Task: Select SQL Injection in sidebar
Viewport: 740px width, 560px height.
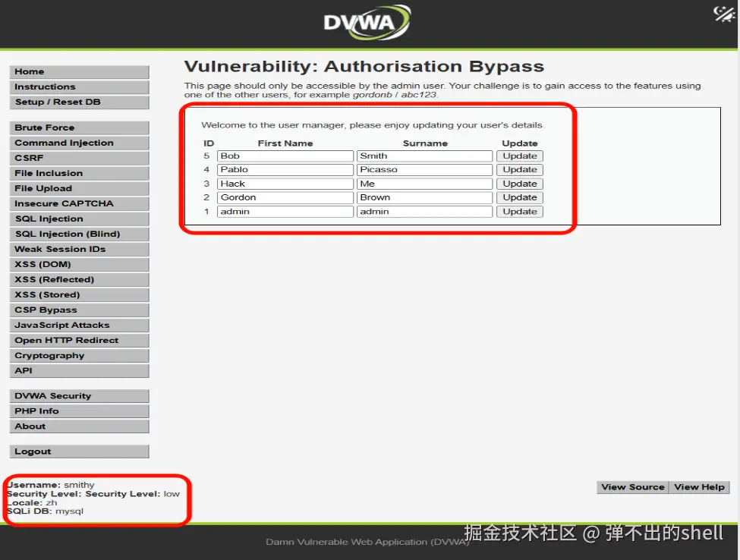Action: coord(79,219)
